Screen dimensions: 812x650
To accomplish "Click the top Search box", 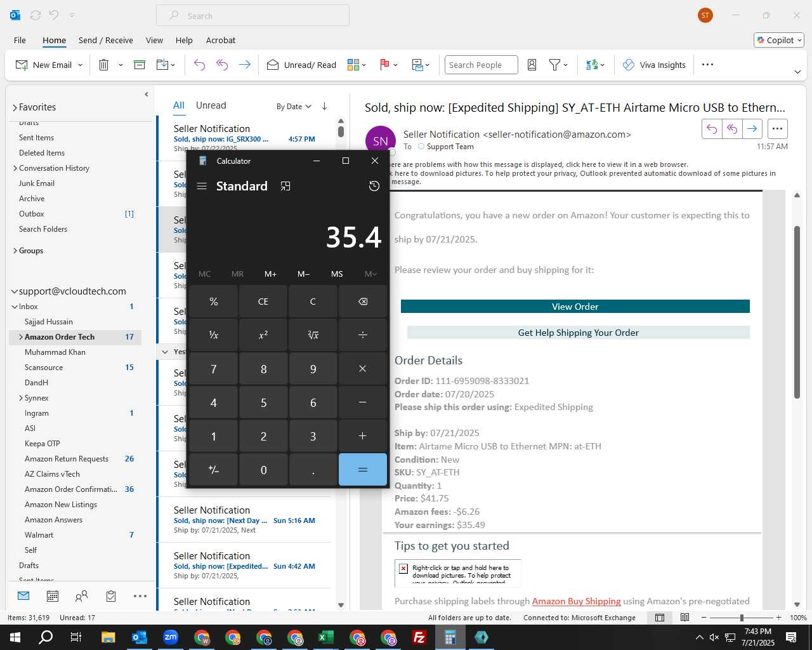I will point(252,16).
